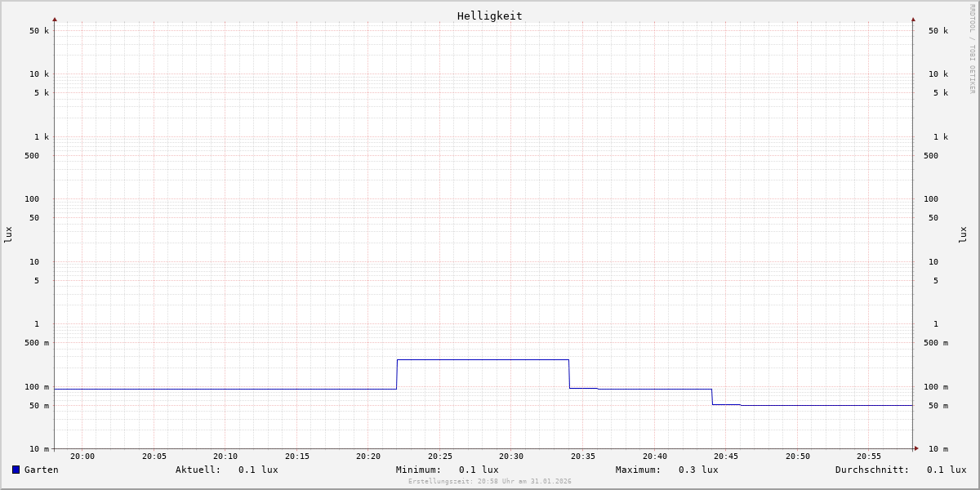
Task: Click the '500 m' label on left axis
Action: pos(37,343)
